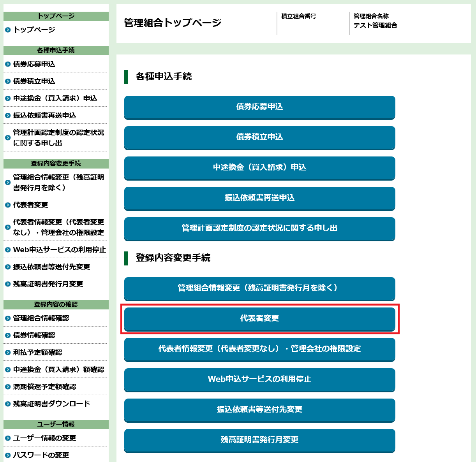Click main 管理計画認定制度の認定状況に関する申し出 button
This screenshot has width=476, height=462.
259,228
